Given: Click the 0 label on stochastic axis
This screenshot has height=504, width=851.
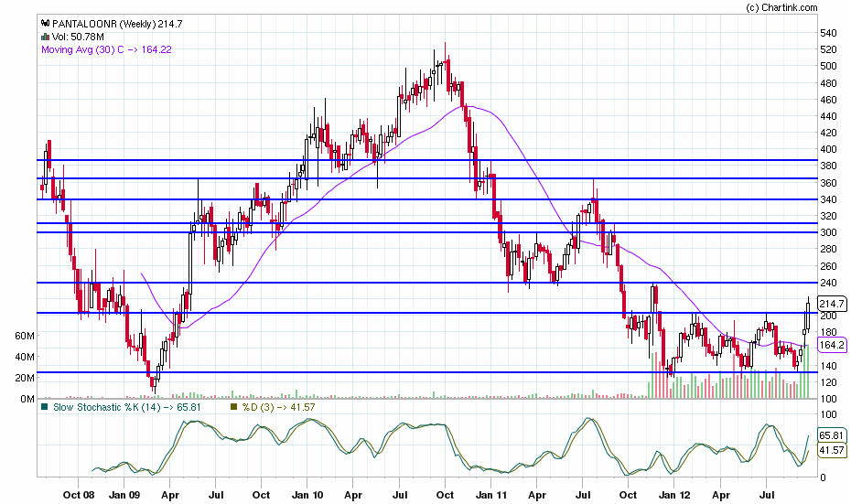Looking at the screenshot, I should [x=823, y=477].
